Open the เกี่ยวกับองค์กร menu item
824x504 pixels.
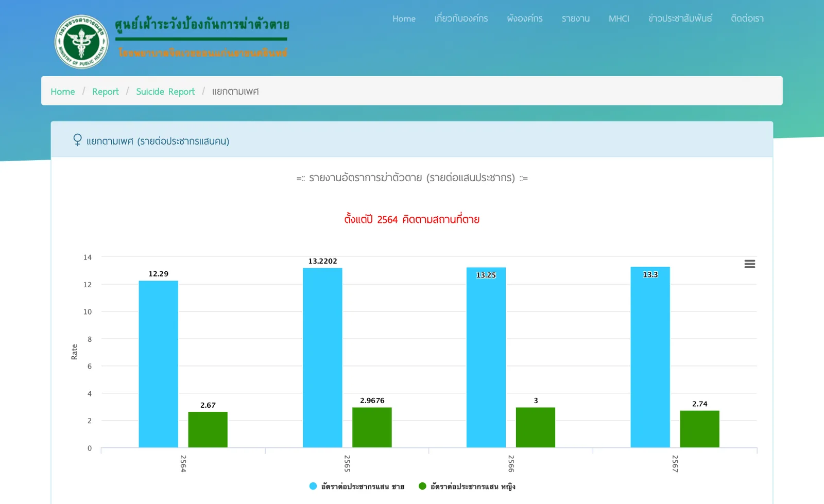(x=461, y=19)
